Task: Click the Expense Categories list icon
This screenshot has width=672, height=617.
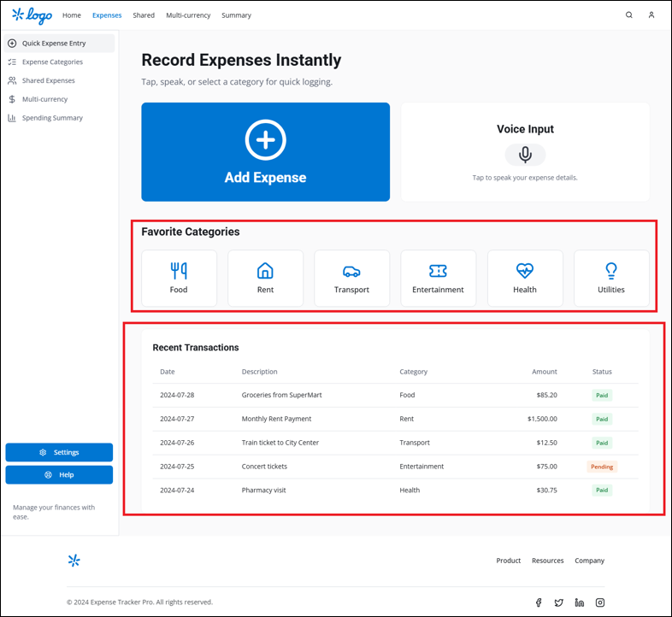Action: [x=12, y=62]
